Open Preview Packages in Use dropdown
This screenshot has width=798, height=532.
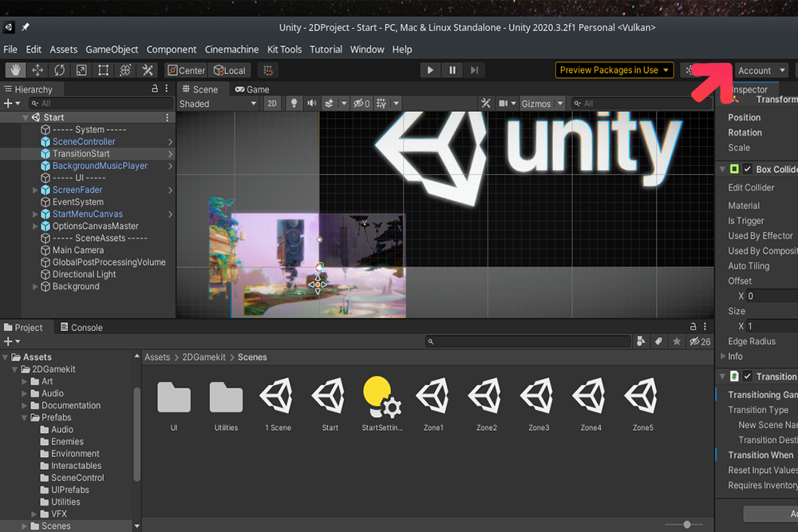pos(614,70)
